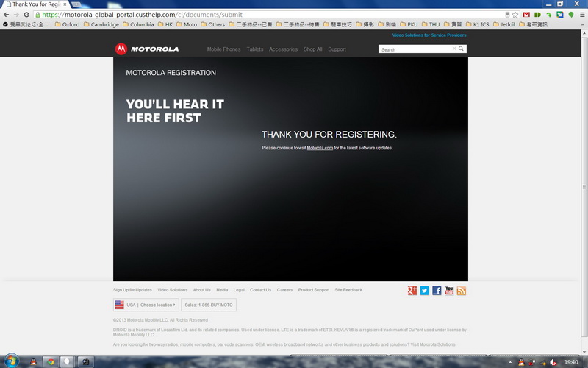Open Motorola's YouTube channel
This screenshot has height=368, width=588.
pyautogui.click(x=449, y=291)
